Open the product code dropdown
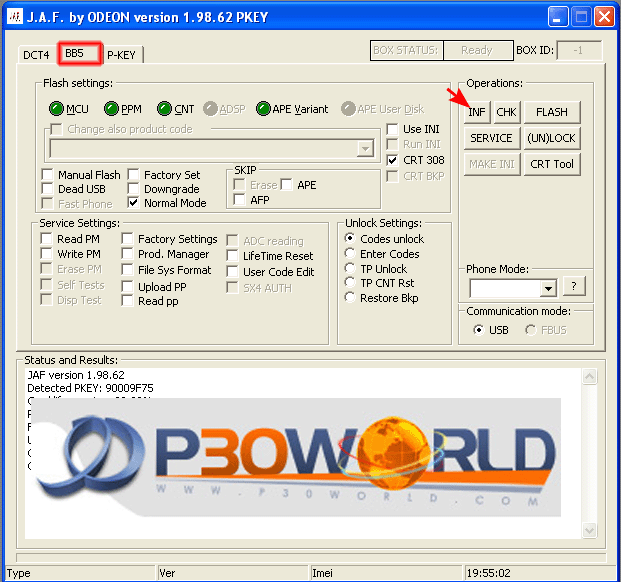 pyautogui.click(x=365, y=148)
